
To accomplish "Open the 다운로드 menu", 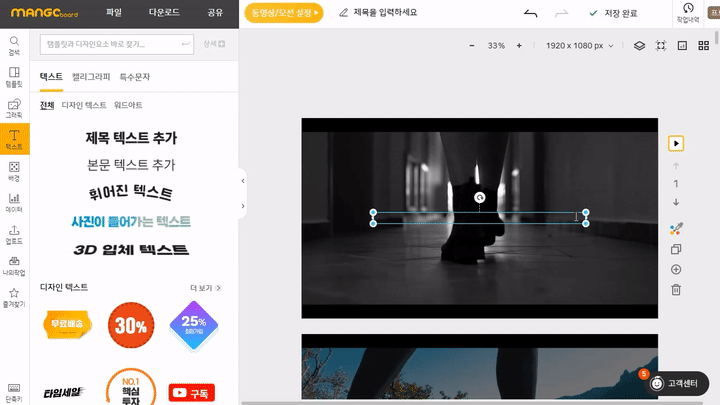I will coord(163,13).
